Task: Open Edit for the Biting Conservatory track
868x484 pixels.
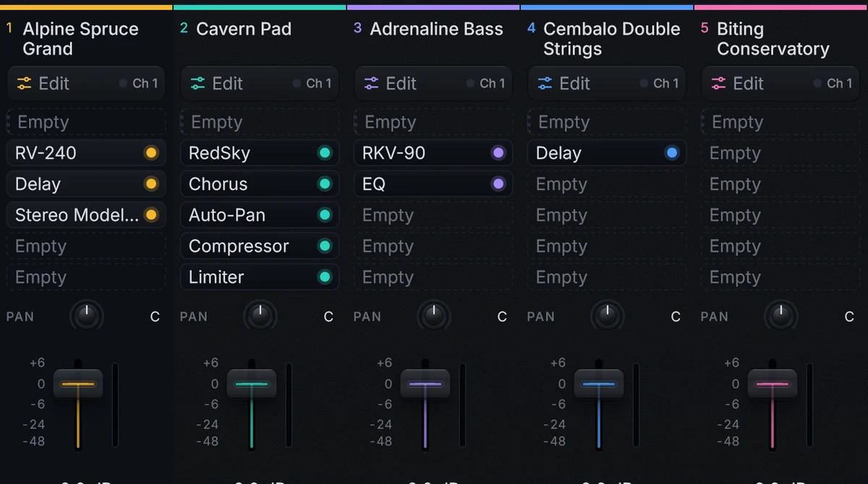Action: coord(780,83)
